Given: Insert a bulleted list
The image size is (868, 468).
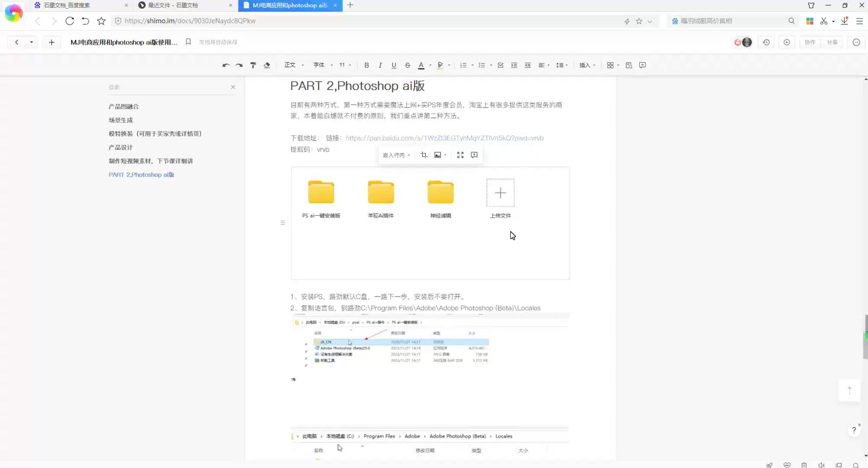Looking at the screenshot, I should [x=482, y=65].
